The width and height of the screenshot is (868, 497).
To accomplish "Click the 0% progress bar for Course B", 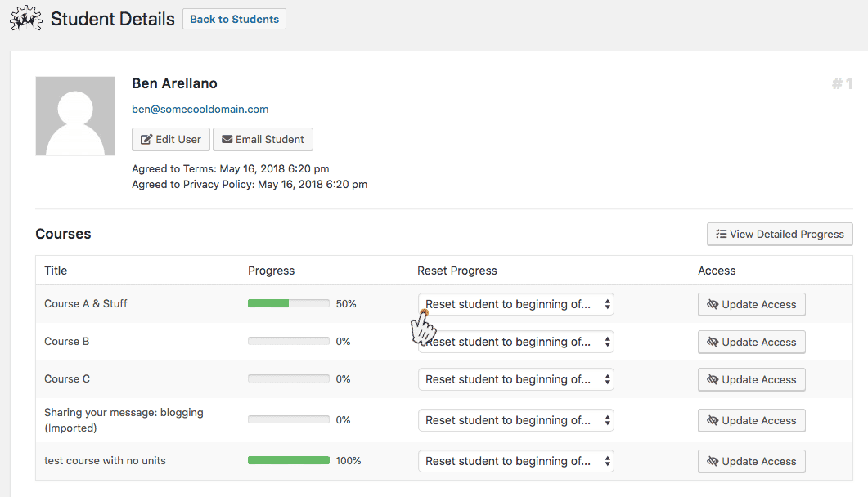I will click(289, 341).
